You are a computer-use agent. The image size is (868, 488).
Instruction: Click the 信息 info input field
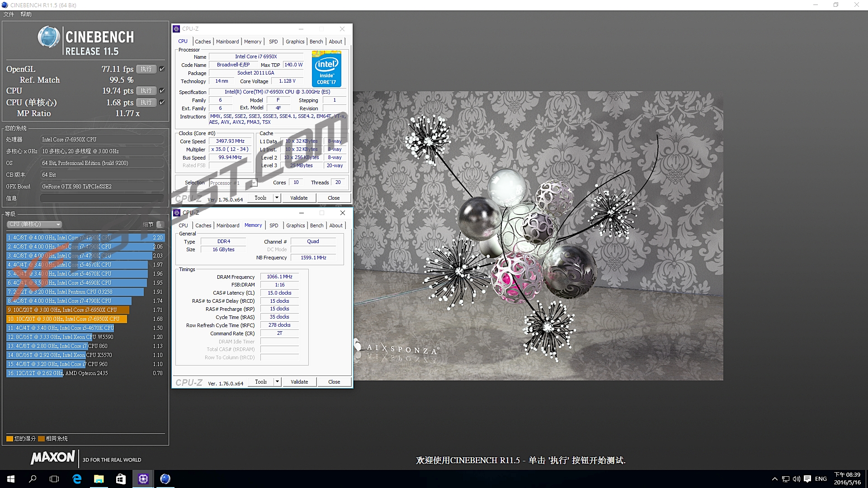[102, 198]
